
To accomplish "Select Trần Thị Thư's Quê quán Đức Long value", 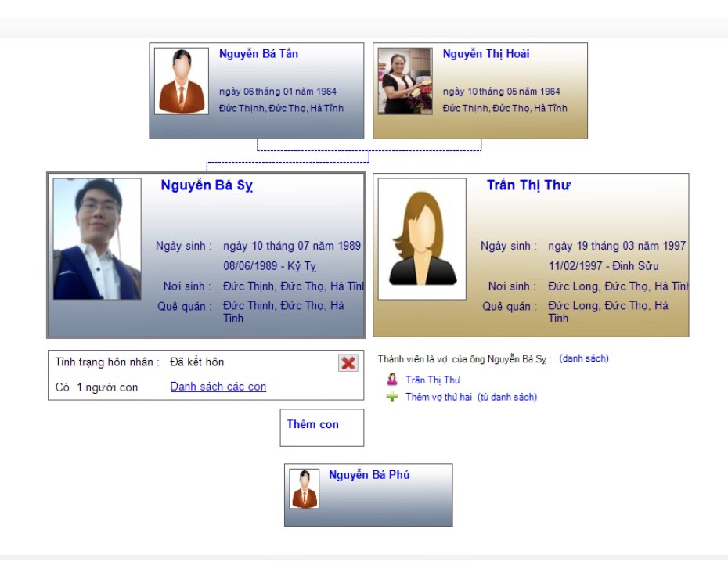I will click(x=608, y=312).
